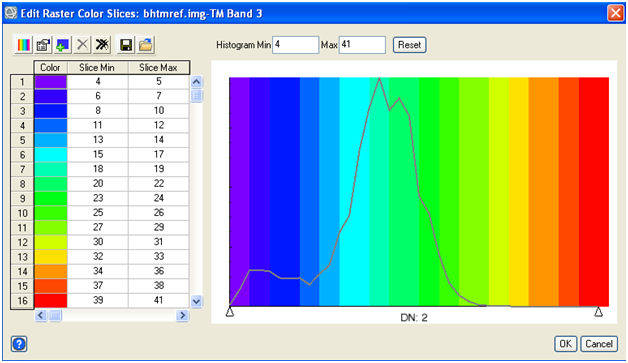Clear all color slices
Image resolution: width=628 pixels, height=363 pixels.
click(x=102, y=45)
